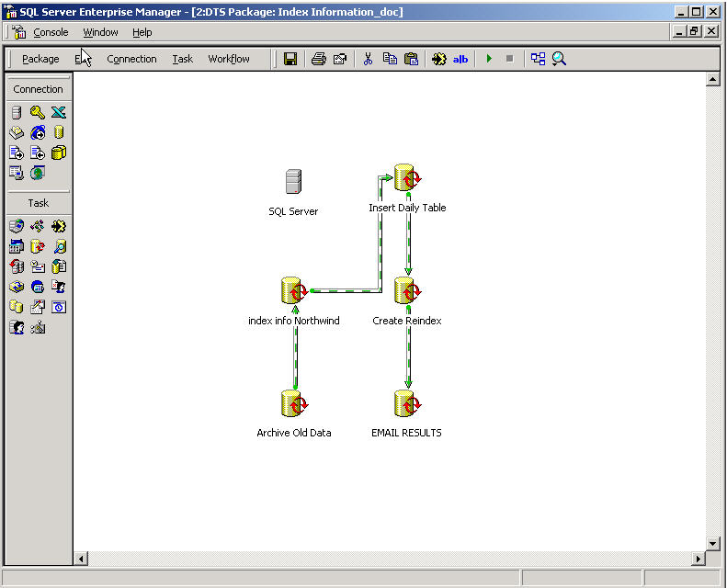Add a Transfer Jobs clock task

[59, 307]
